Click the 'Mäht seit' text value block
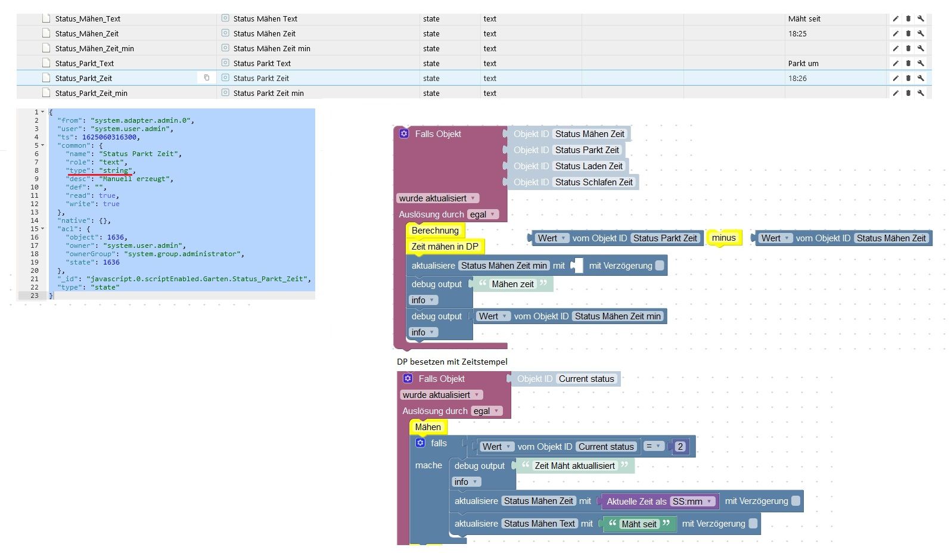The width and height of the screenshot is (951, 560). tap(639, 524)
